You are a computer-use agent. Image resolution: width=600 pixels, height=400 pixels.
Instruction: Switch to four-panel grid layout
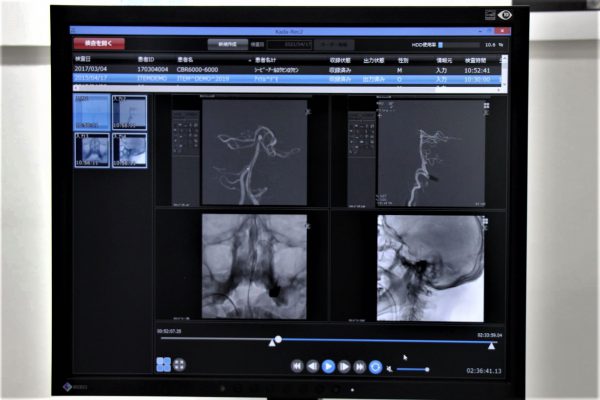tap(163, 365)
